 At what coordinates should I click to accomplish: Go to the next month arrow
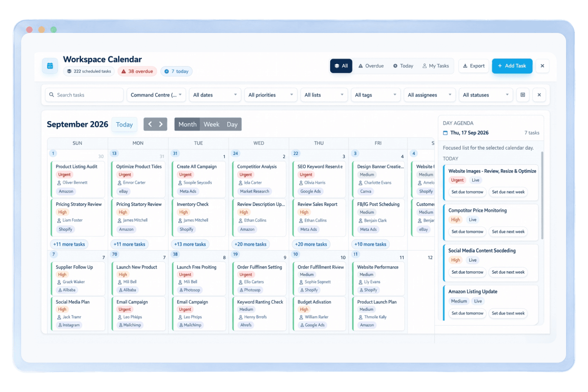(x=161, y=124)
